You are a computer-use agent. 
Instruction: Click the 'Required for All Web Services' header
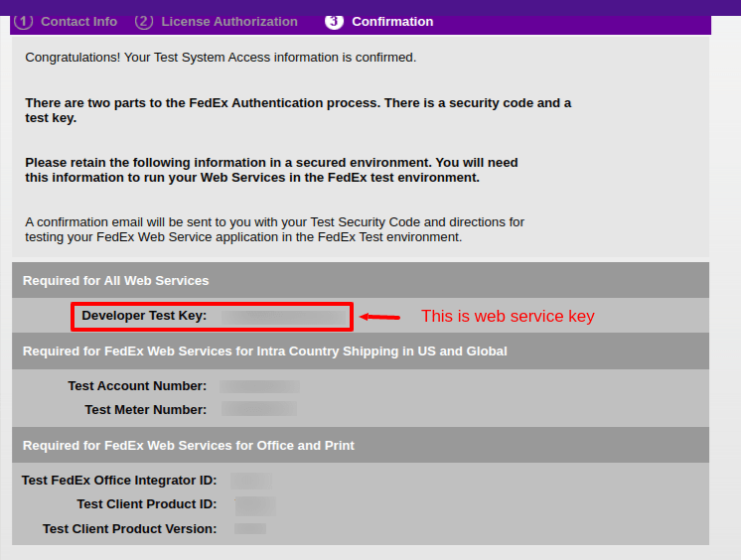coord(116,281)
